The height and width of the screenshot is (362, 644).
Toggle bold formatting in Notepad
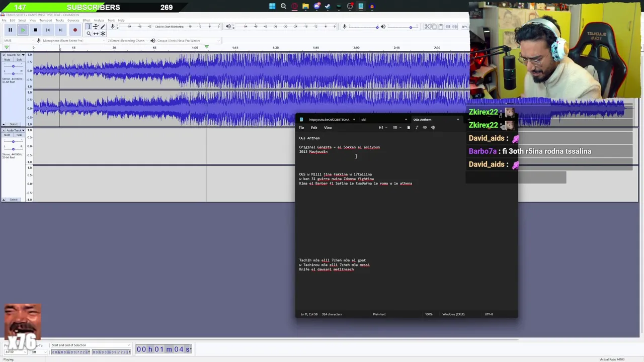tap(409, 128)
